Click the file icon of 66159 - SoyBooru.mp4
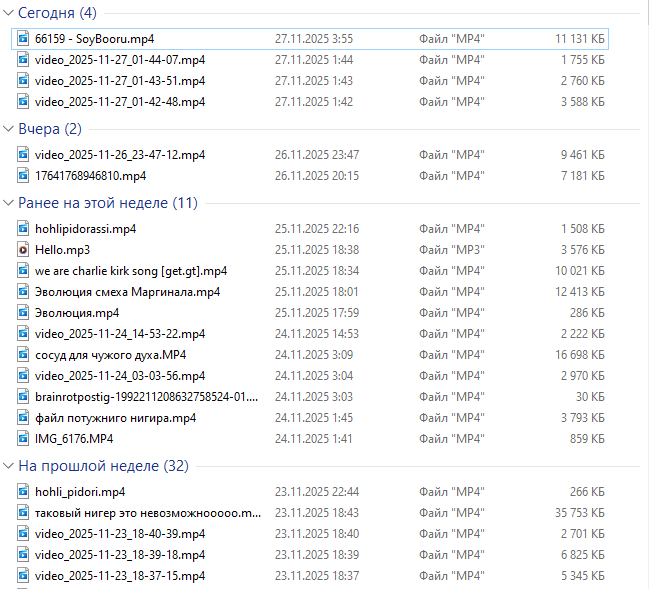Image resolution: width=649 pixels, height=589 pixels. [23, 38]
